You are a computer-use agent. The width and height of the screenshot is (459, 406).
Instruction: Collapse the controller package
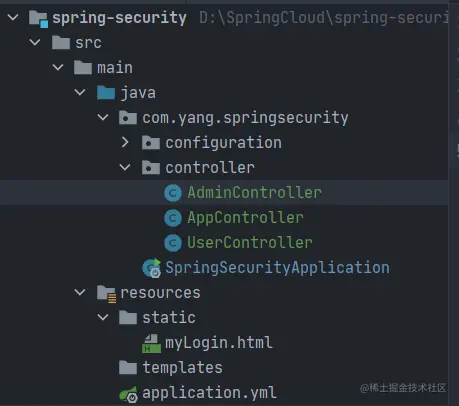(125, 167)
